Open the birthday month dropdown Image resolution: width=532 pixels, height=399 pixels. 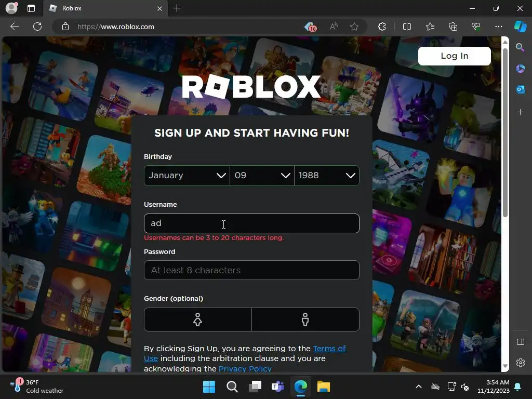187,176
